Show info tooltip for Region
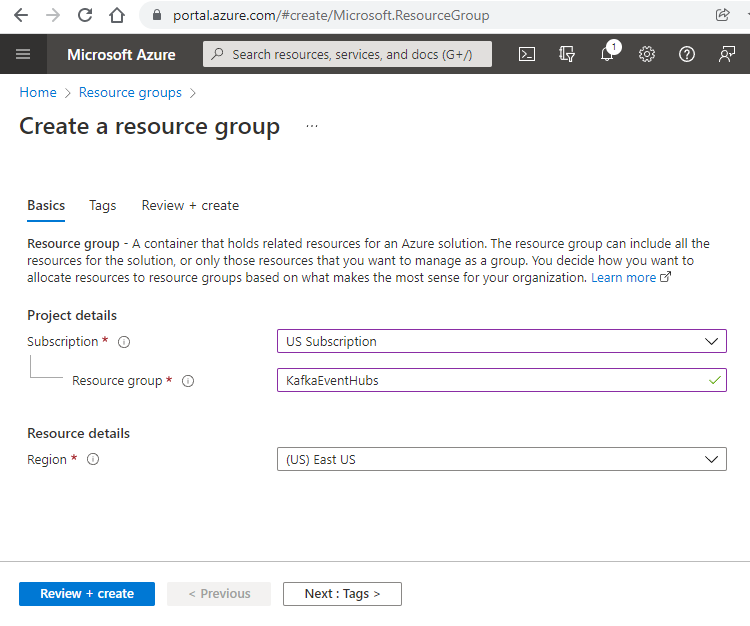The image size is (750, 626). pos(93,460)
